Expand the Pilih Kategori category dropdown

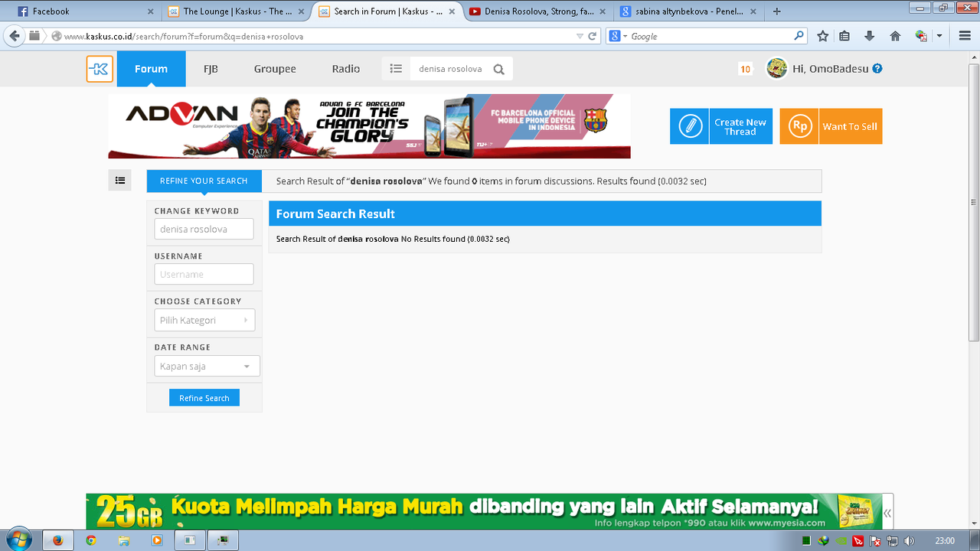pyautogui.click(x=204, y=320)
